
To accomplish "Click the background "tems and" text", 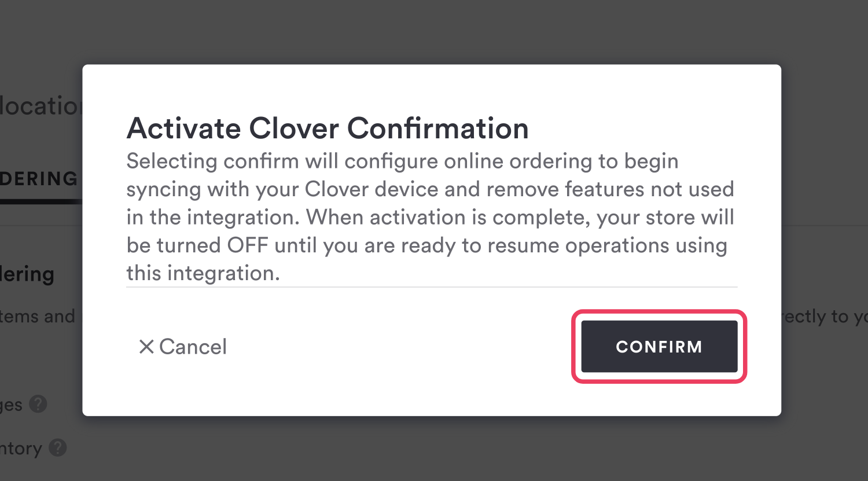I will 38,316.
